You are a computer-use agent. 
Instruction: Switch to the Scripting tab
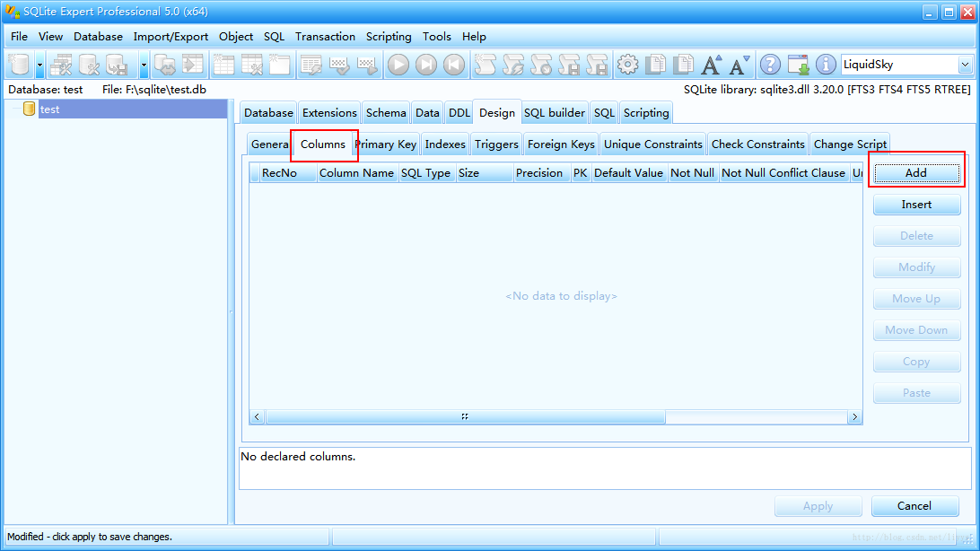click(646, 113)
